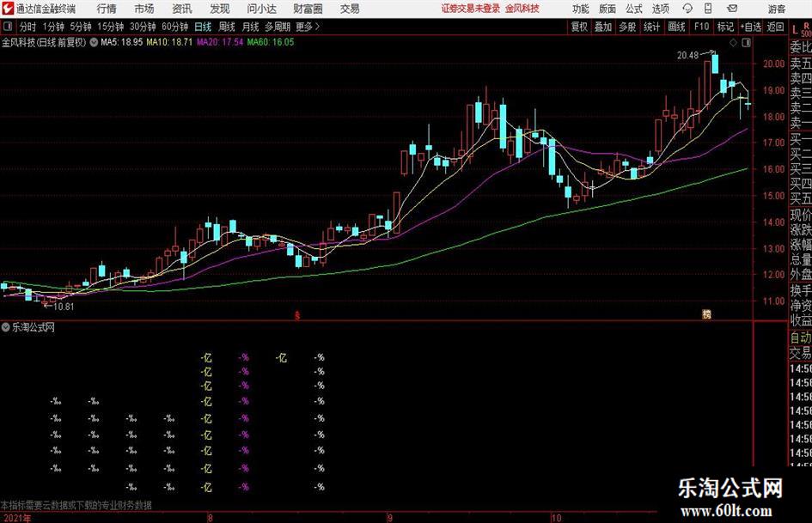
Task: Click the diamond icon at chart top-right
Action: point(733,43)
